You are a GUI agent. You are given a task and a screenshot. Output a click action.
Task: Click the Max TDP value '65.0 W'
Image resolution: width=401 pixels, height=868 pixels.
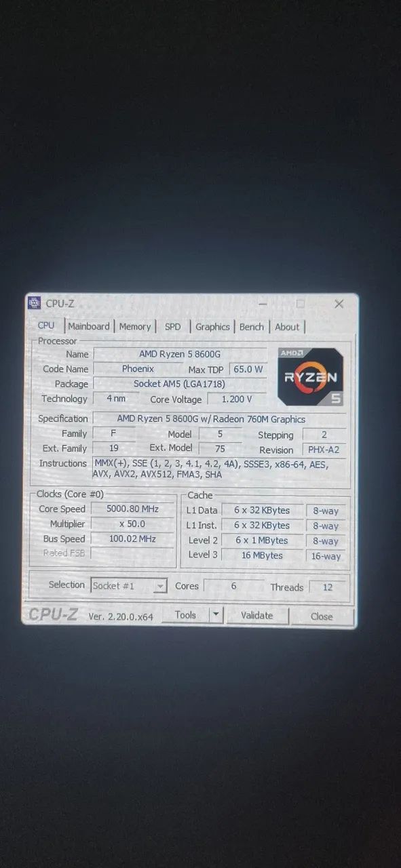248,370
